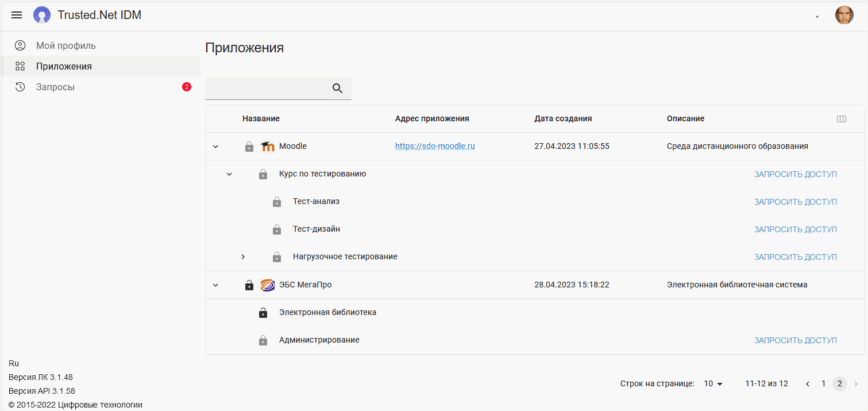Open the https://sdo-moodle.ru link

click(435, 146)
